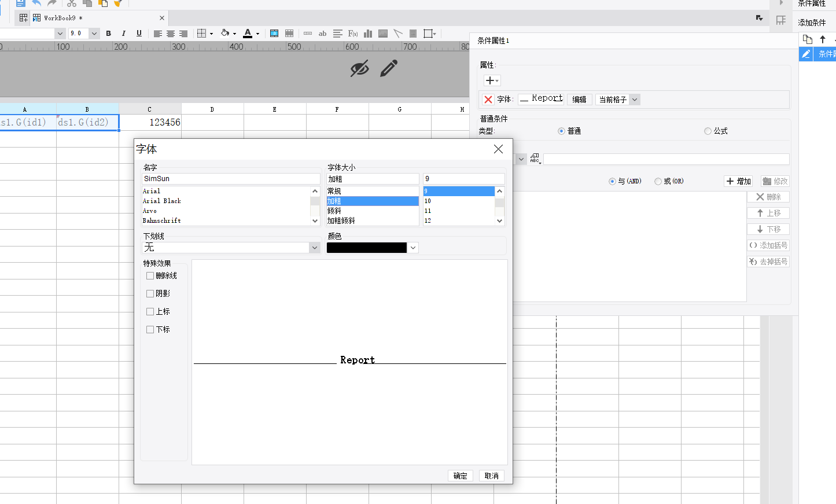Enable the 删除线 strikethrough checkbox
Image resolution: width=836 pixels, height=504 pixels.
(x=150, y=276)
